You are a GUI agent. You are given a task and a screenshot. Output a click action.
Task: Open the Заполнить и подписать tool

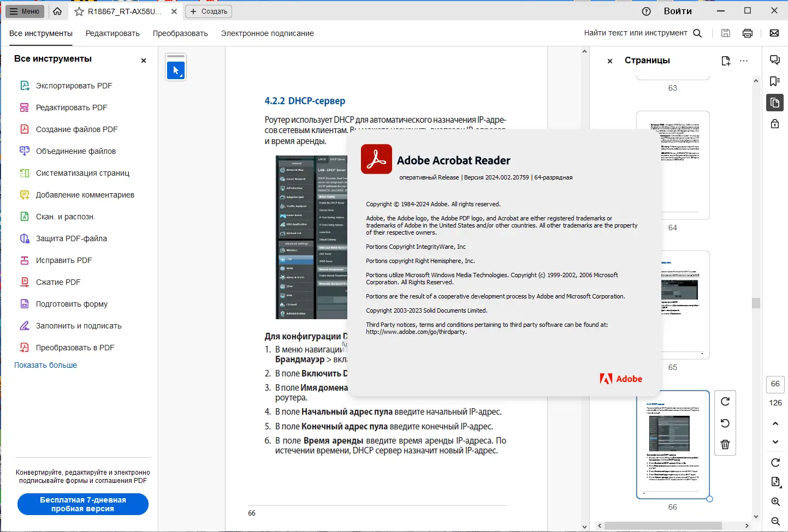point(79,326)
